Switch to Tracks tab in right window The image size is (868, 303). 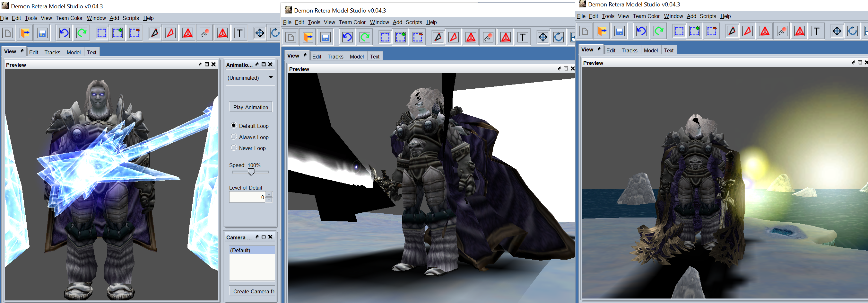(629, 51)
